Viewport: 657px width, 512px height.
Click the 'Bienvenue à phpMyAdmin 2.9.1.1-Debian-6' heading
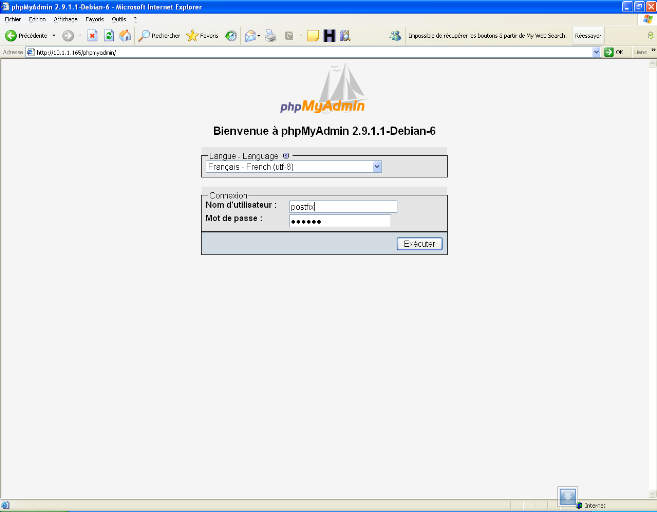tap(324, 131)
